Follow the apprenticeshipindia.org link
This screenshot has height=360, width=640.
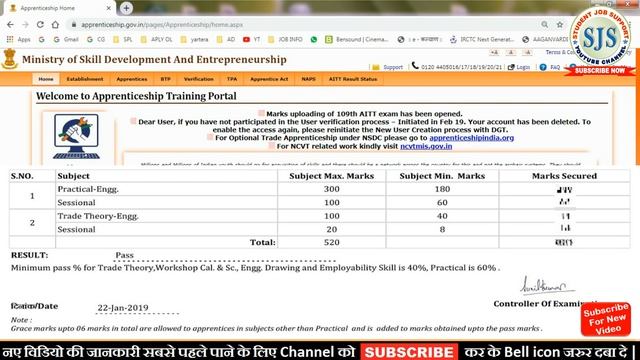[x=471, y=138]
